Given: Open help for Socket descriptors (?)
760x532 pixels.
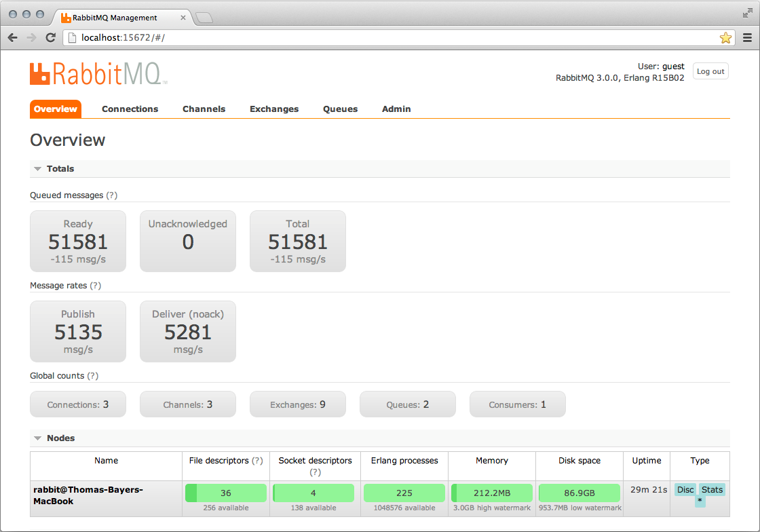Looking at the screenshot, I should coord(315,472).
